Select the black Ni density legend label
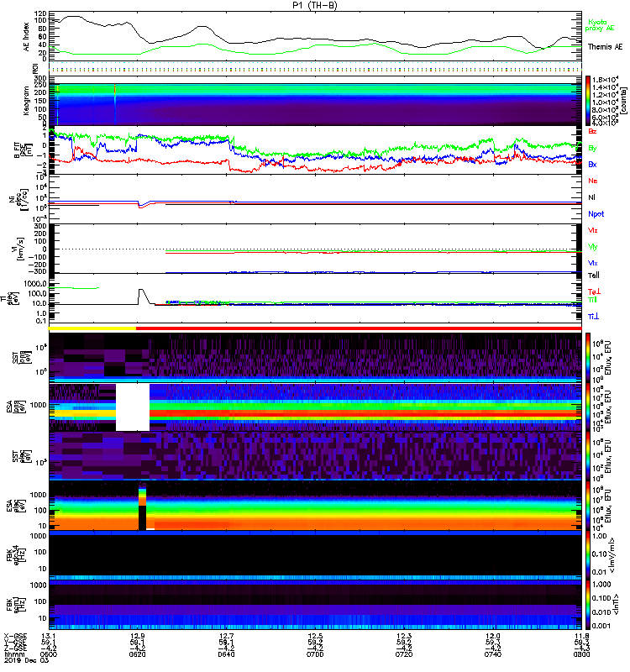Screen dimensions: 630x672 592,197
